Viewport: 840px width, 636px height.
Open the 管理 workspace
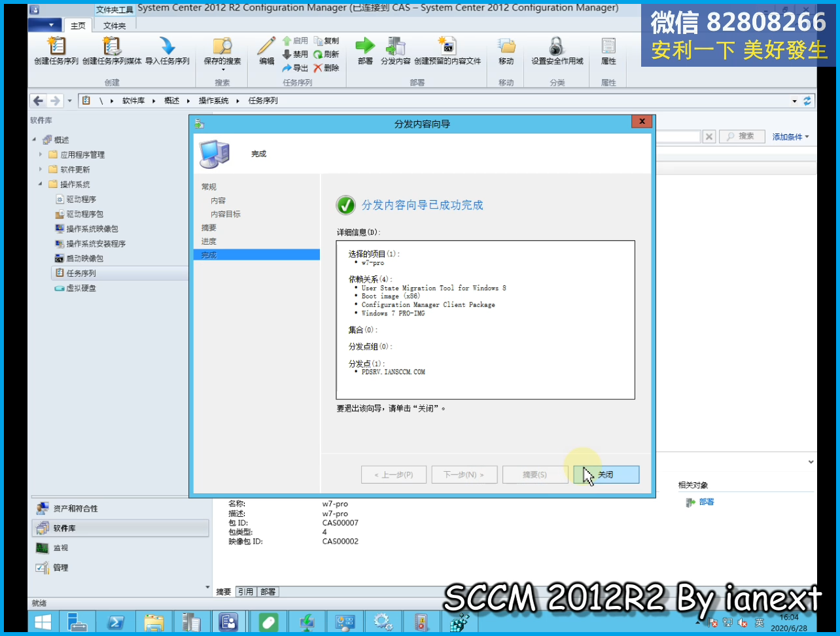120,567
